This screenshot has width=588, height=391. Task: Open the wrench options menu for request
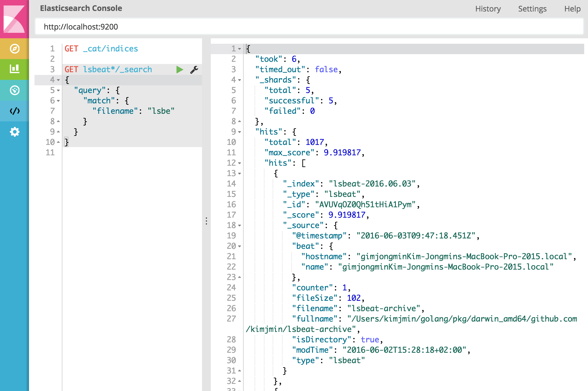tap(194, 70)
